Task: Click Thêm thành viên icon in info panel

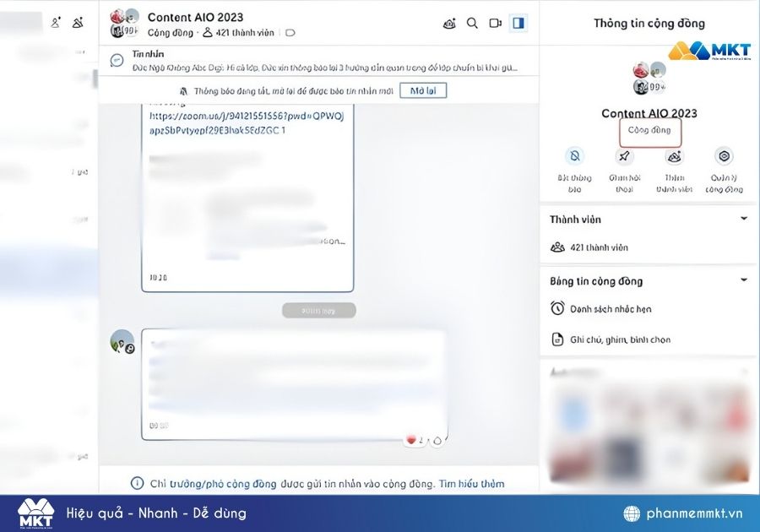Action: pos(674,156)
